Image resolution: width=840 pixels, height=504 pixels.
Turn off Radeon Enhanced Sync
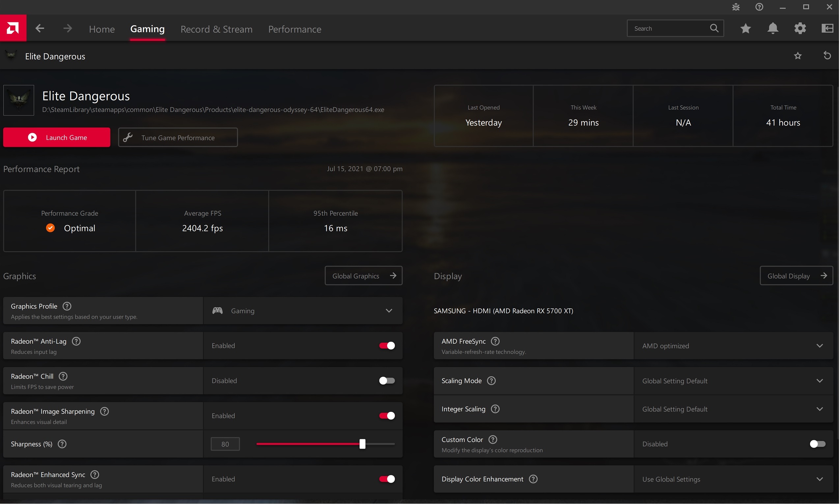pyautogui.click(x=387, y=479)
